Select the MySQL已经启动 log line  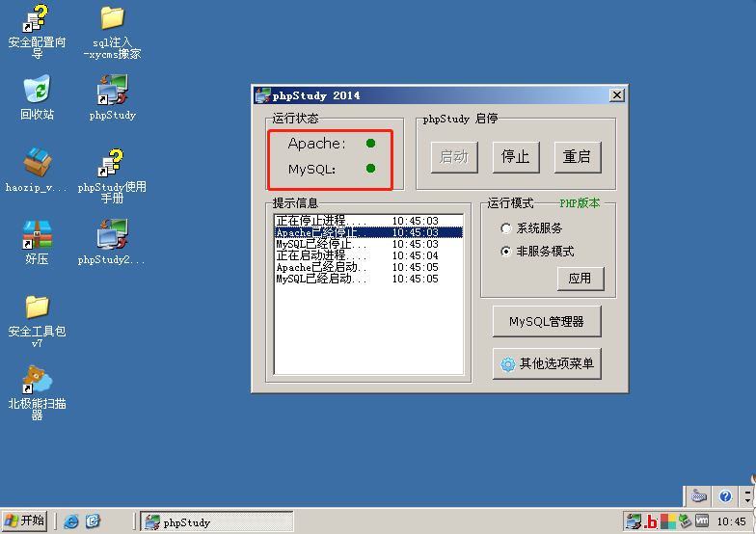click(x=368, y=279)
